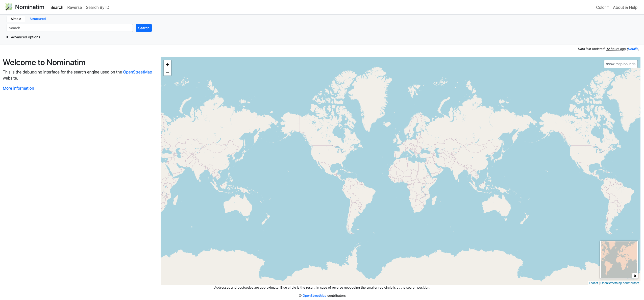The image size is (644, 300).
Task: Open the OpenStreetMap link in welcome text
Action: (x=137, y=72)
